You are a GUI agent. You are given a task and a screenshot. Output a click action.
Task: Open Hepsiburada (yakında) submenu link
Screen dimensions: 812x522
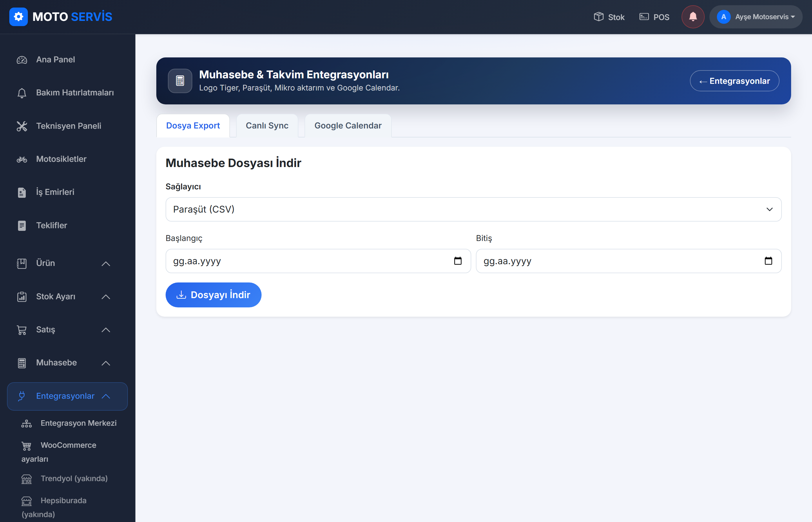pos(54,507)
